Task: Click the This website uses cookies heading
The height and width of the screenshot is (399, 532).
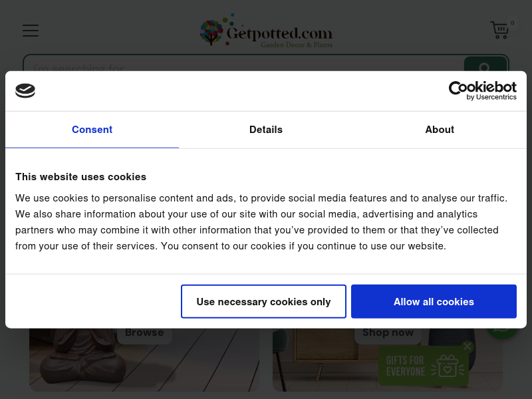Action: [80, 177]
